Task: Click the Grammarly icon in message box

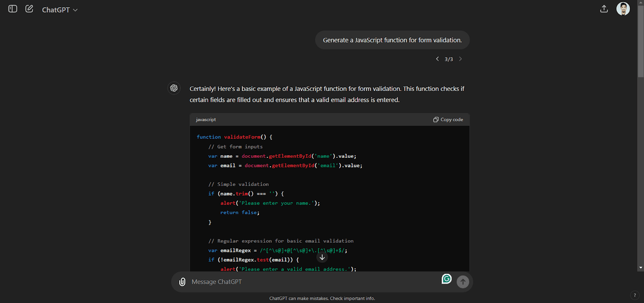Action: [447, 279]
